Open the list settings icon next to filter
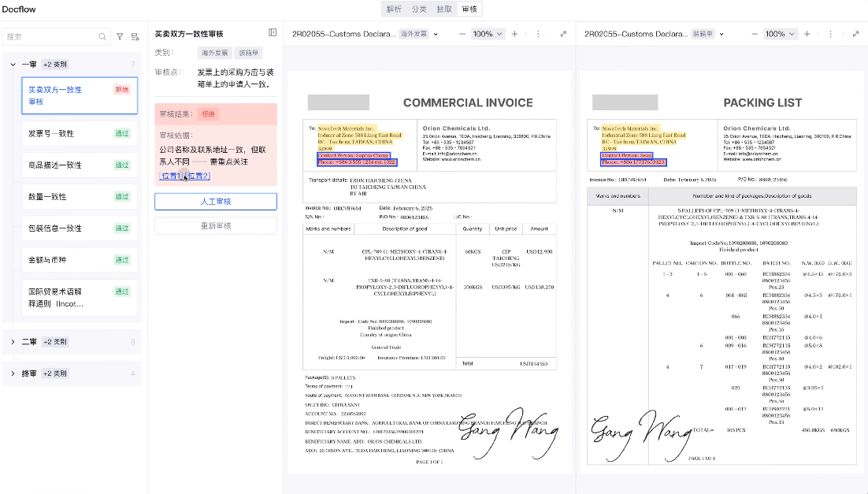The image size is (868, 494). 135,36
